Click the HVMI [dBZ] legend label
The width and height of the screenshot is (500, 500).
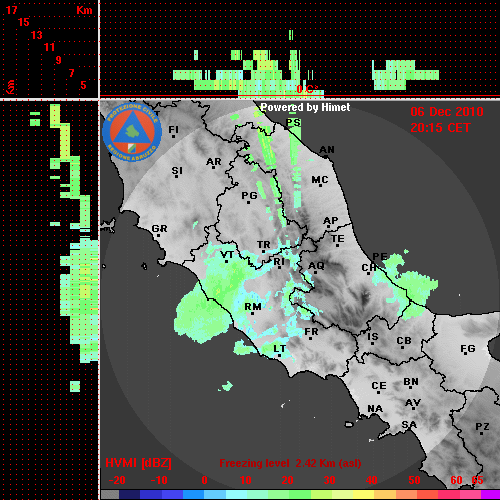[138, 463]
